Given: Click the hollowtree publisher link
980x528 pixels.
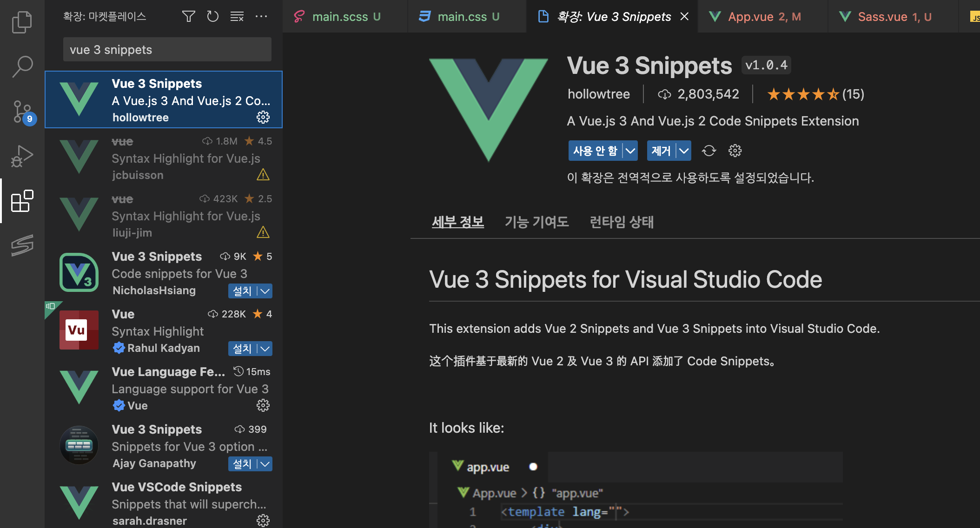Looking at the screenshot, I should 598,94.
